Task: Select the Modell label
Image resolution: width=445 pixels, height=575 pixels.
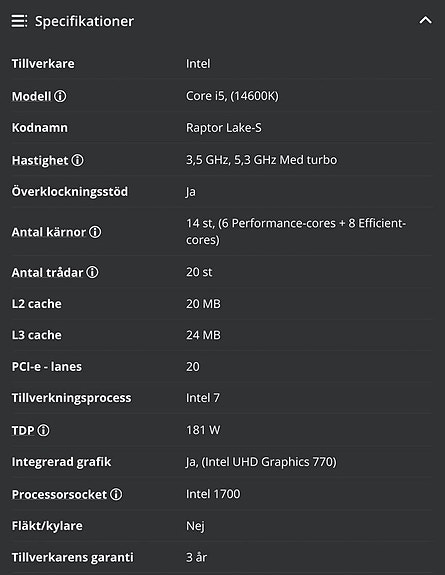Action: (x=31, y=96)
